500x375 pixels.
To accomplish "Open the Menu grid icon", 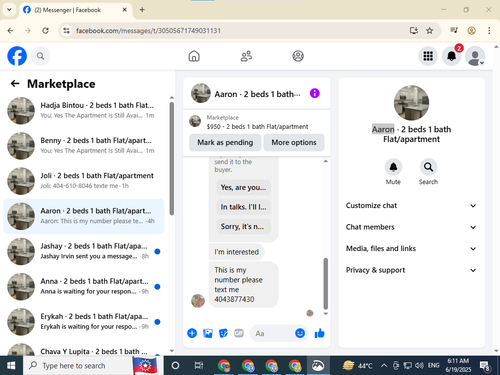I will coord(428,56).
